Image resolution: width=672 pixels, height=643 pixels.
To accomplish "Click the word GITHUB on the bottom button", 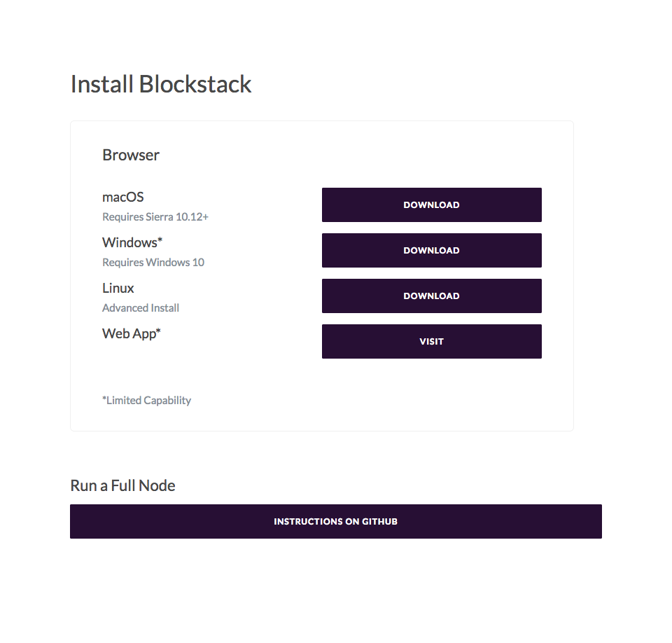I will (379, 521).
